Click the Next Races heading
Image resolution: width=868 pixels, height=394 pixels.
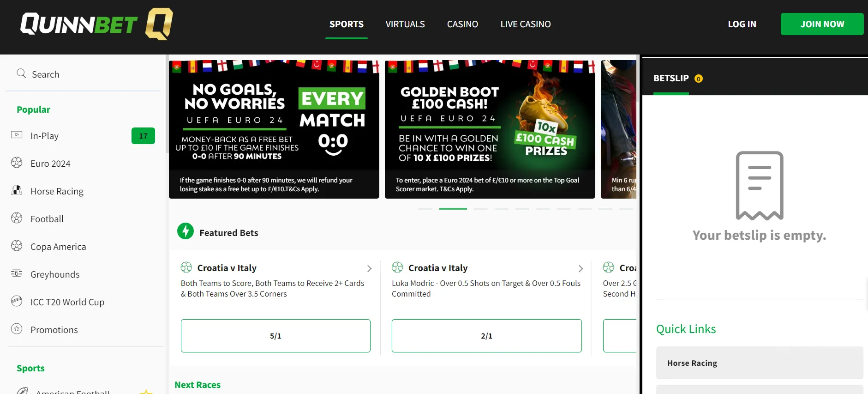tap(198, 385)
